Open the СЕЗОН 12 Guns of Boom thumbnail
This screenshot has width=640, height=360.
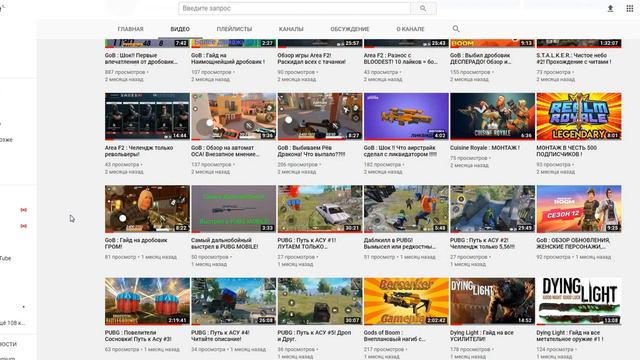click(579, 209)
